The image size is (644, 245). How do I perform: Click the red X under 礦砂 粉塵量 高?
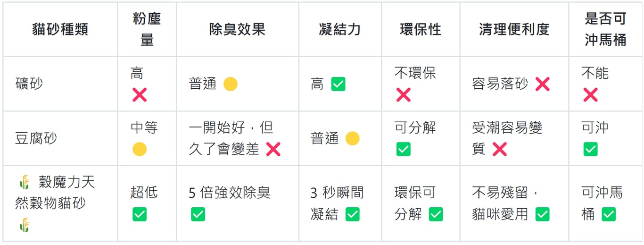[x=140, y=95]
